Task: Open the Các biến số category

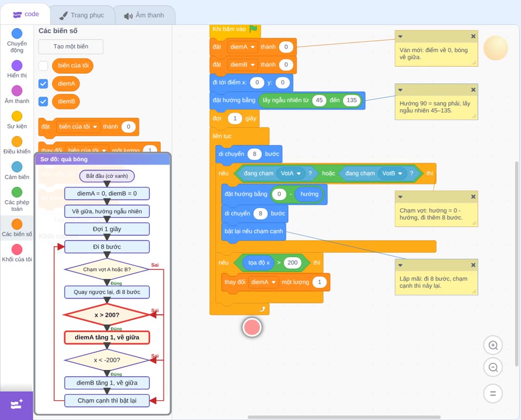Action: tap(17, 228)
